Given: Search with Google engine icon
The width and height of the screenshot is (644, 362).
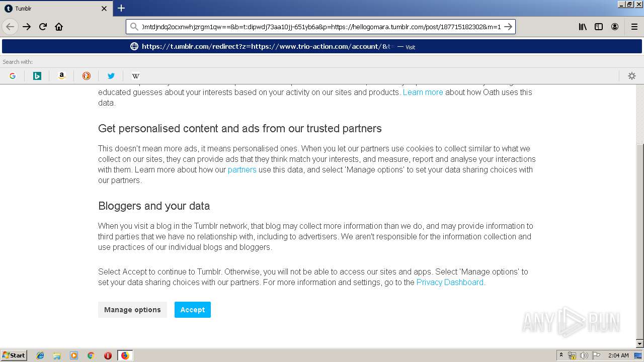Looking at the screenshot, I should [13, 76].
